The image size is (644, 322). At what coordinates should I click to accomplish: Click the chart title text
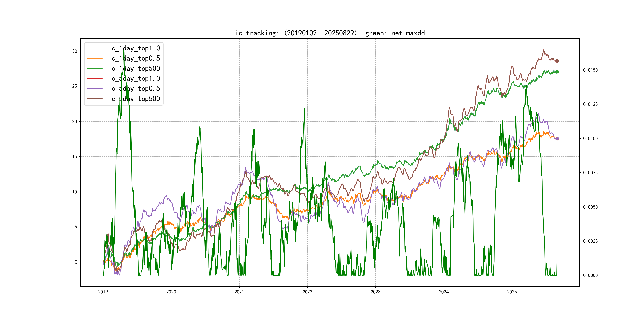330,33
